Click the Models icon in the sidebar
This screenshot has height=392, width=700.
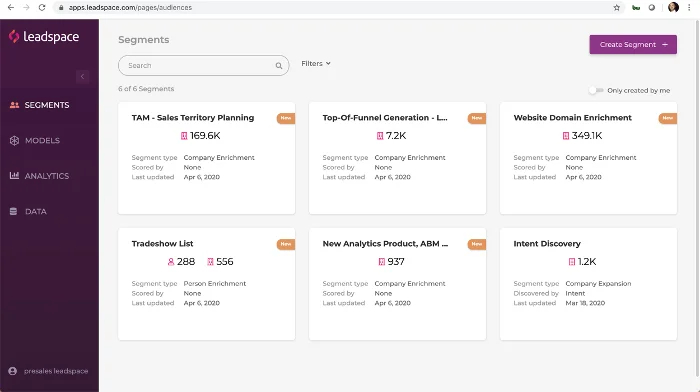pos(14,140)
